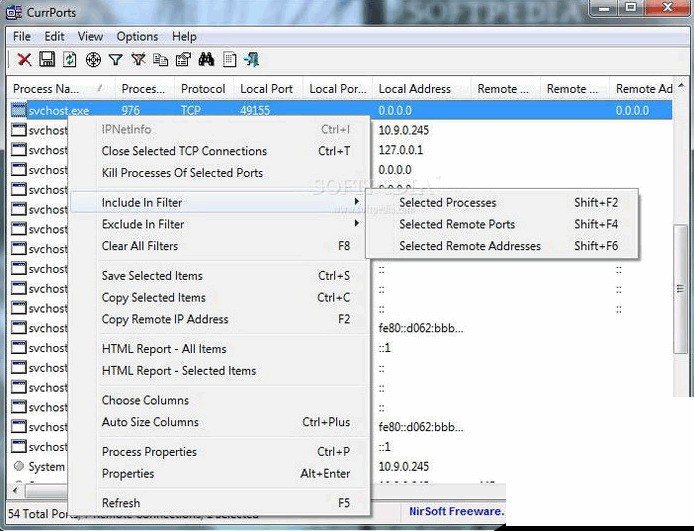
Task: Select Exclude In Filter menu entry
Action: pyautogui.click(x=220, y=224)
